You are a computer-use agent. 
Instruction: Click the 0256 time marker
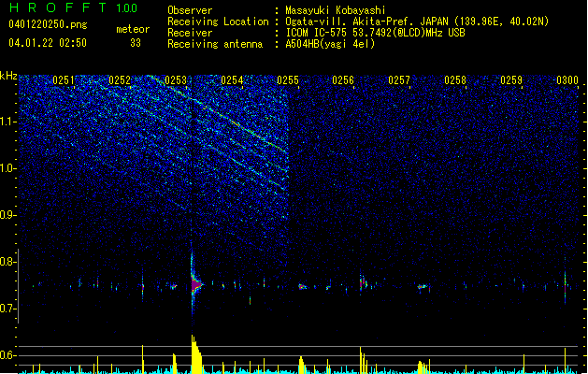(x=343, y=80)
